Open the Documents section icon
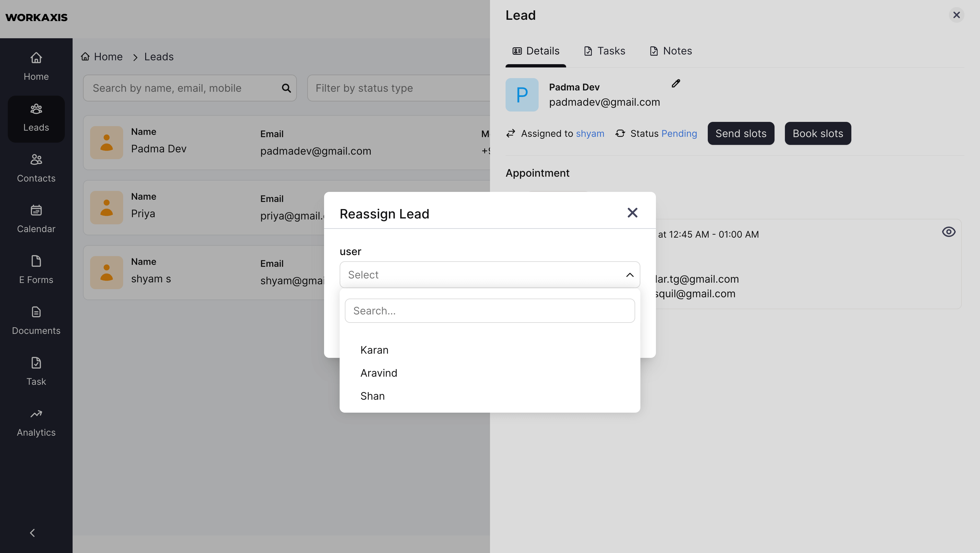This screenshot has height=553, width=980. point(36,312)
